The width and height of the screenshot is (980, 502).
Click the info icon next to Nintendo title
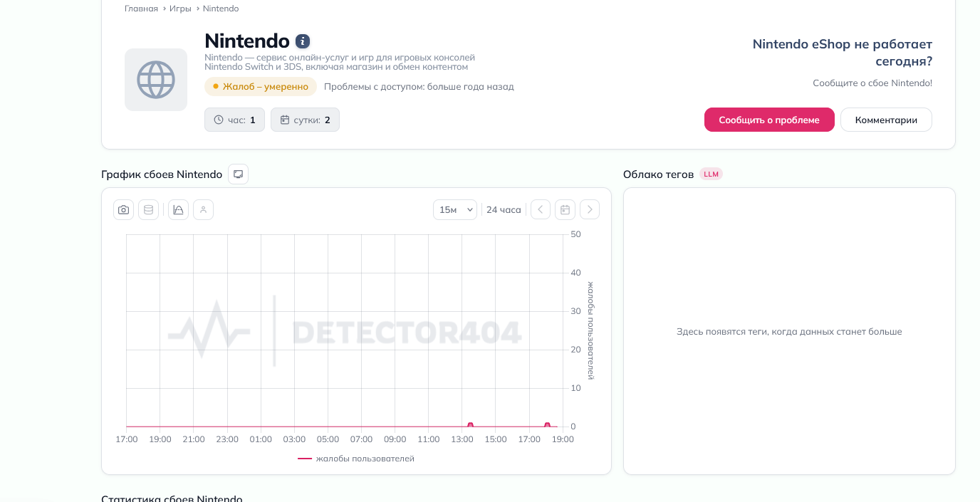[303, 41]
